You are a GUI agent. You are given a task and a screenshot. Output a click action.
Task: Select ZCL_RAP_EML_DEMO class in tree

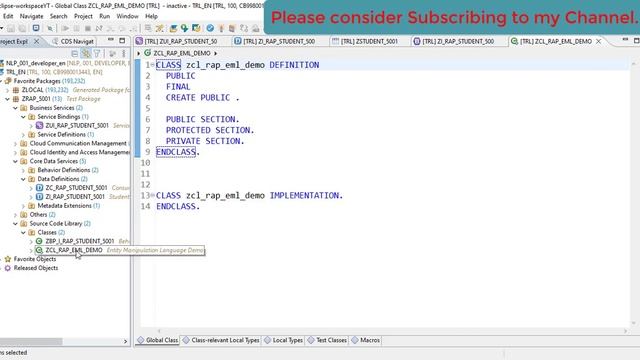click(x=74, y=250)
